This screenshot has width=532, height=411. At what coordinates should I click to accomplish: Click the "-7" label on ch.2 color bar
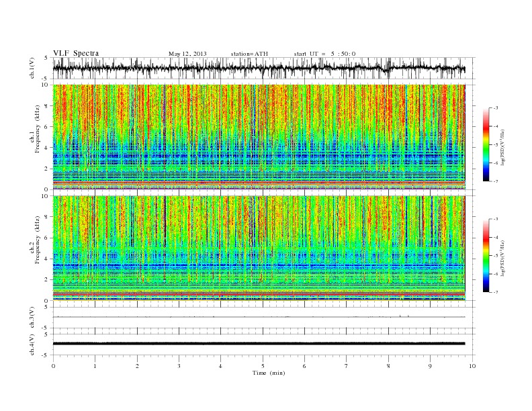(x=495, y=292)
